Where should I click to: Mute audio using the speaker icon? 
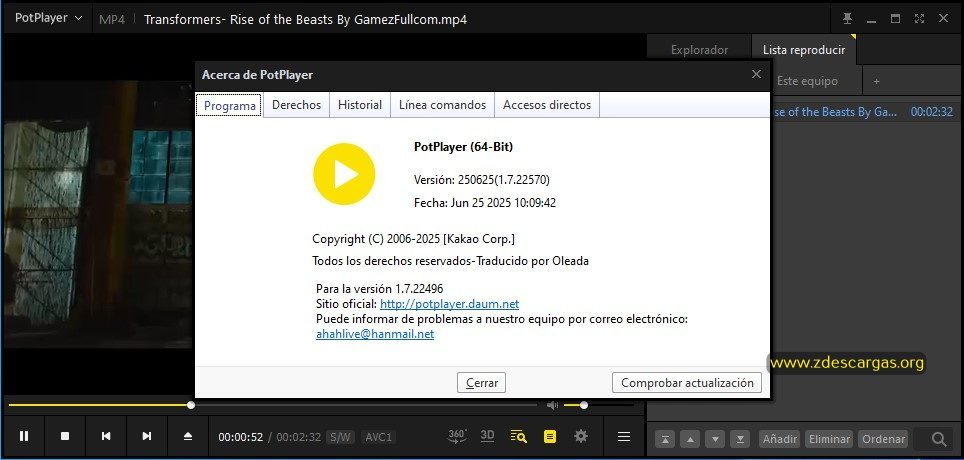click(x=553, y=405)
